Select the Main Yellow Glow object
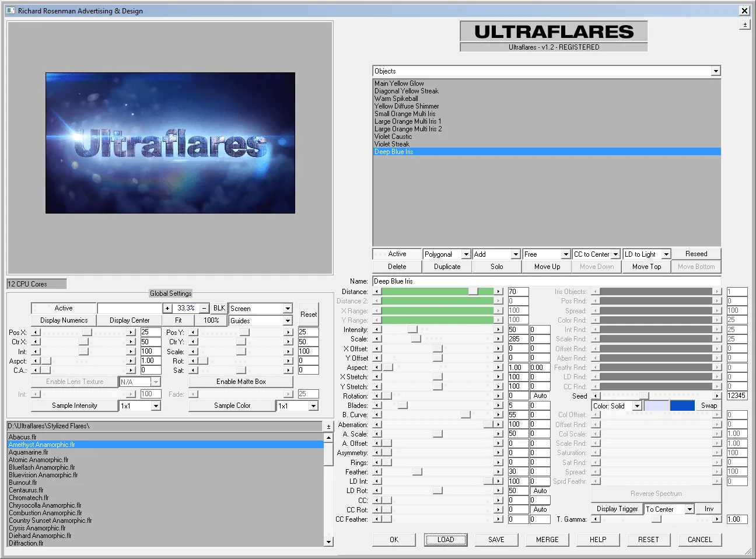The width and height of the screenshot is (756, 559). (399, 83)
